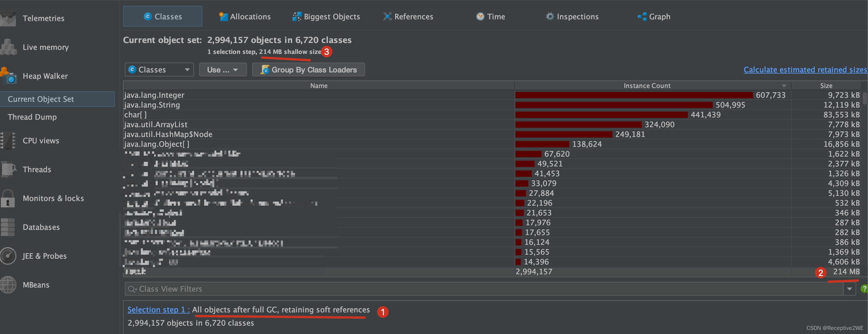The width and height of the screenshot is (868, 334).
Task: Open the MBeans globe icon
Action: [x=8, y=285]
